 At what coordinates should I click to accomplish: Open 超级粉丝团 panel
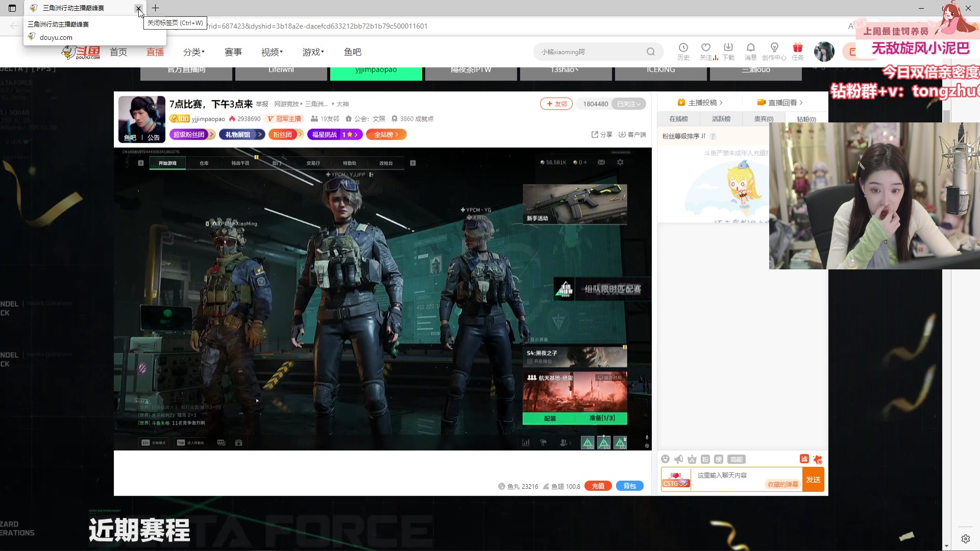(192, 135)
